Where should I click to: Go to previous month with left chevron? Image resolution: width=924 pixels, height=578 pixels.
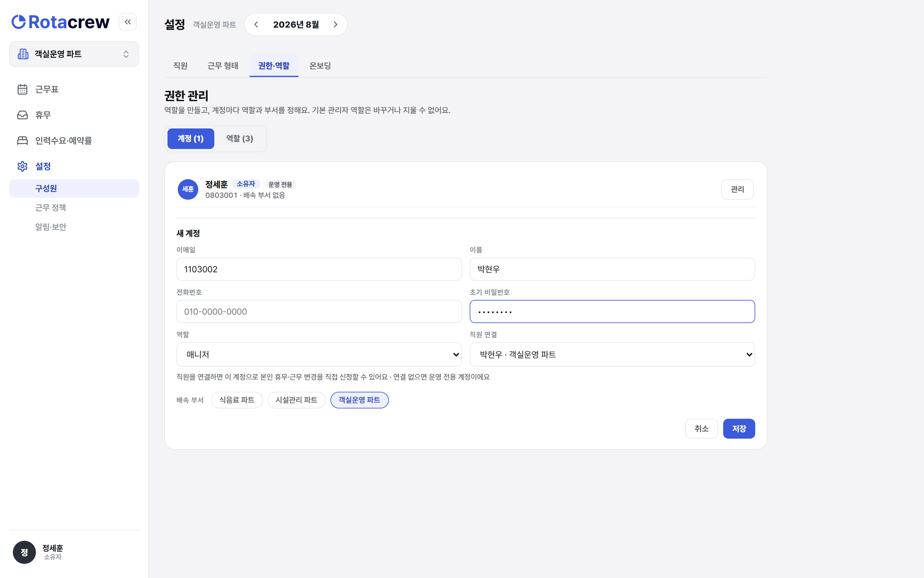click(x=256, y=24)
